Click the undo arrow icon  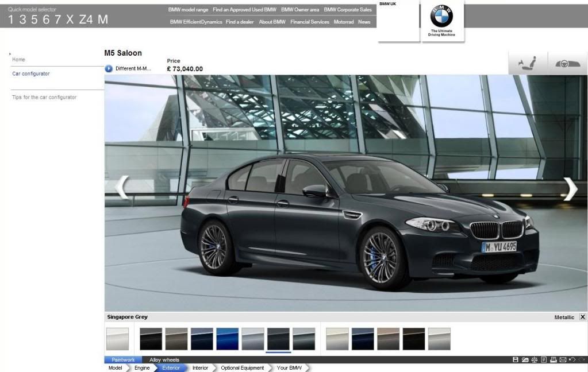(x=571, y=359)
